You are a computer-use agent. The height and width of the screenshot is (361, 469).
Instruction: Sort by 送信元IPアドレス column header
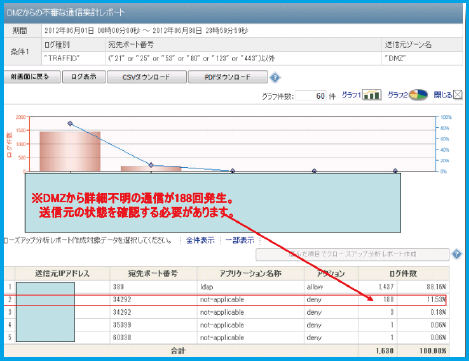pos(62,274)
